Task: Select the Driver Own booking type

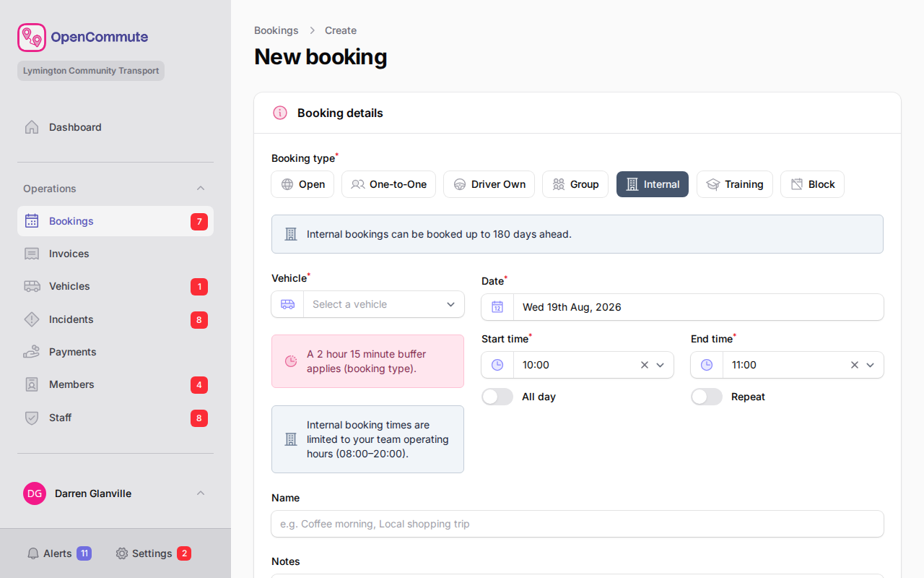Action: click(x=489, y=184)
